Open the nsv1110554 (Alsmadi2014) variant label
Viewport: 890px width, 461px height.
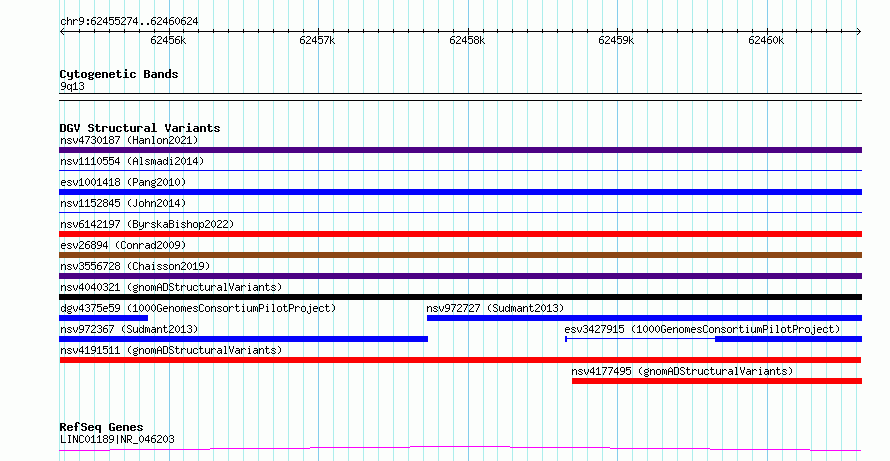[x=132, y=161]
